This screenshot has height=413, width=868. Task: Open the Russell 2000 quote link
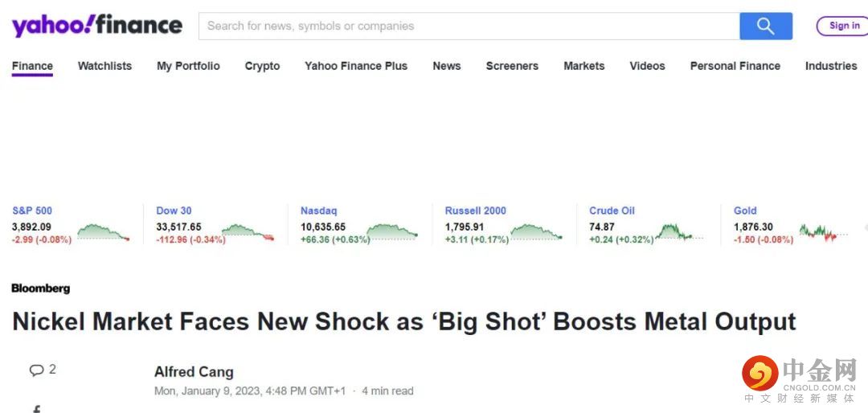(x=475, y=211)
